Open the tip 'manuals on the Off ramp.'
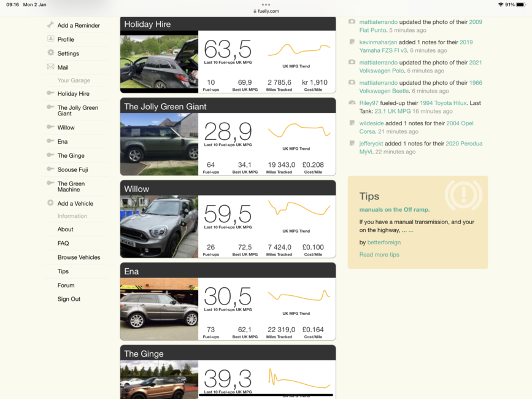Image resolution: width=532 pixels, height=399 pixels. coord(395,210)
